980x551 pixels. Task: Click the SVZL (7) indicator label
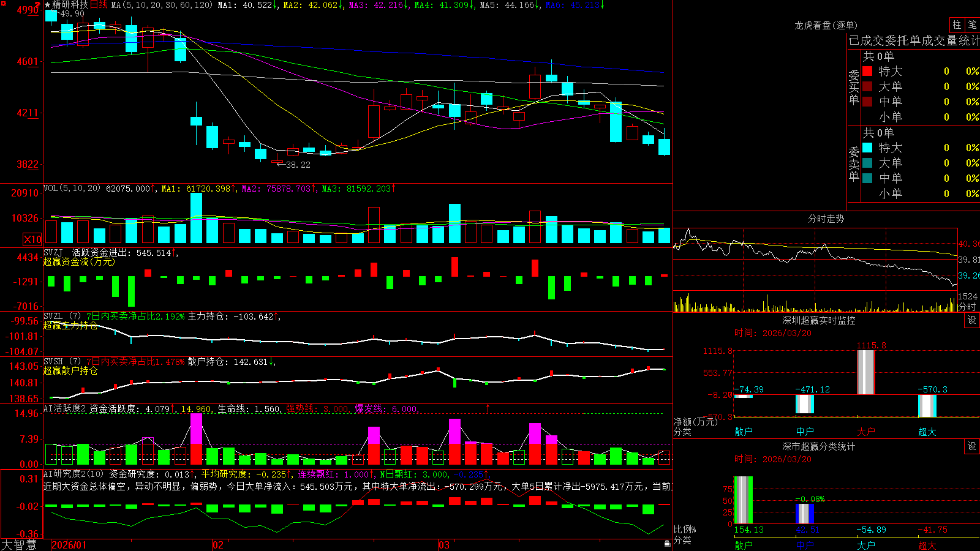click(62, 316)
